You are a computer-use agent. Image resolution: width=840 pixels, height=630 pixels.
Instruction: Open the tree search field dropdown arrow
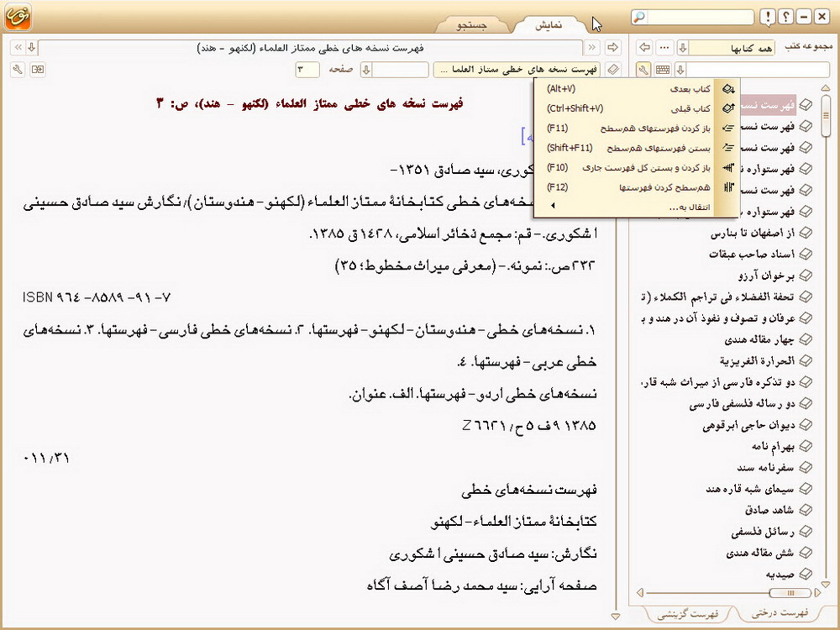click(681, 69)
